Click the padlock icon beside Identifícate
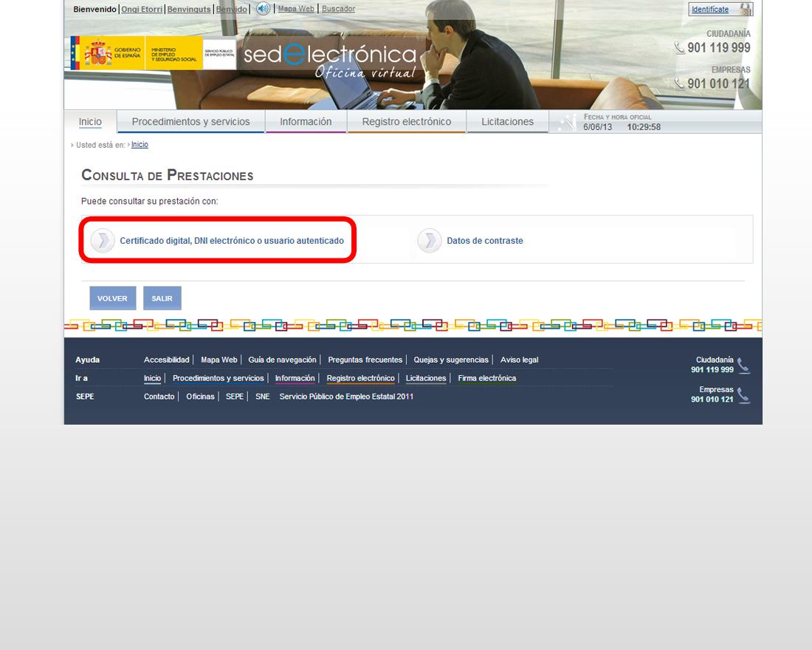The image size is (812, 650). (746, 10)
